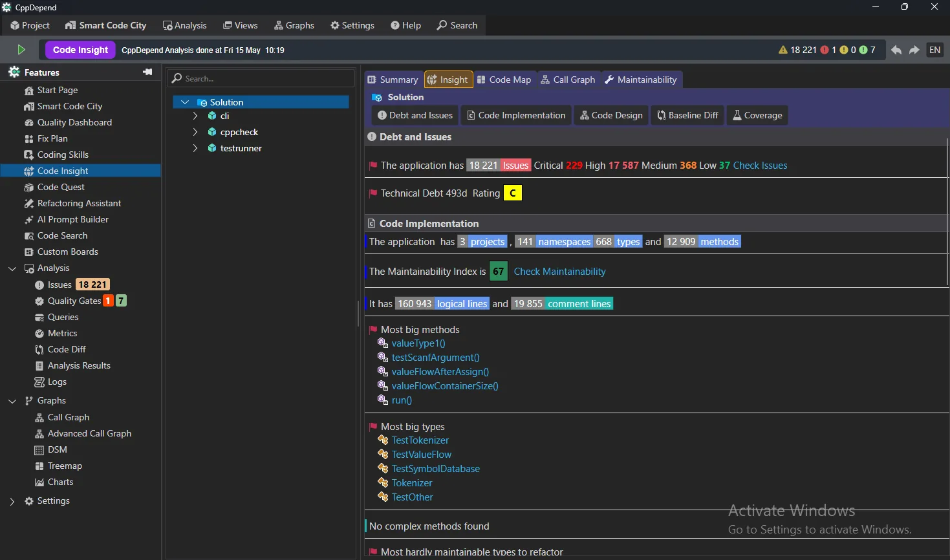Collapse the Graphs section in Features

pyautogui.click(x=12, y=401)
